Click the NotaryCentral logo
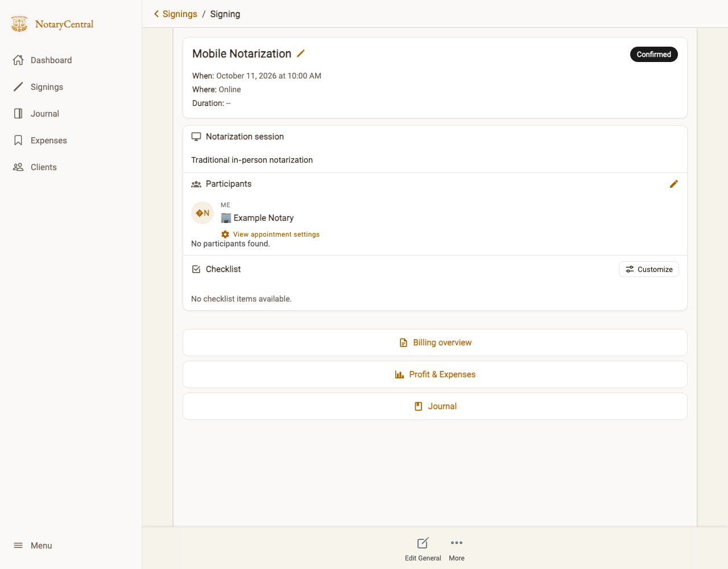This screenshot has width=728, height=569. coord(52,24)
